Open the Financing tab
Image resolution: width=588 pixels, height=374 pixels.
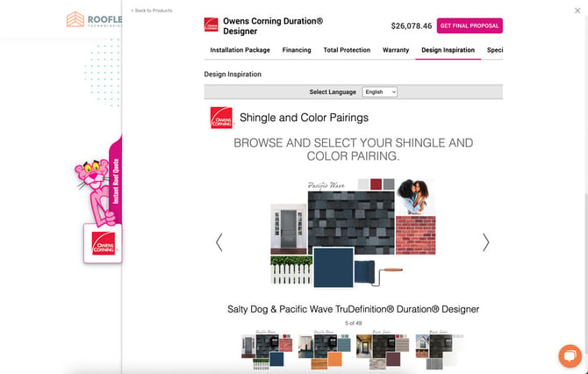point(297,50)
